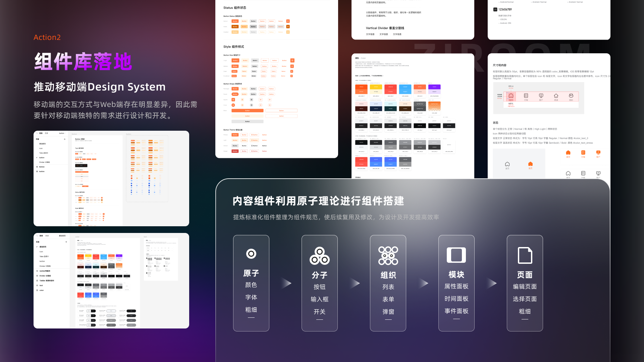The width and height of the screenshot is (644, 362).
Task: Select the 'Tabs 选项卡' page in the button layers panel
Action: pos(44,153)
